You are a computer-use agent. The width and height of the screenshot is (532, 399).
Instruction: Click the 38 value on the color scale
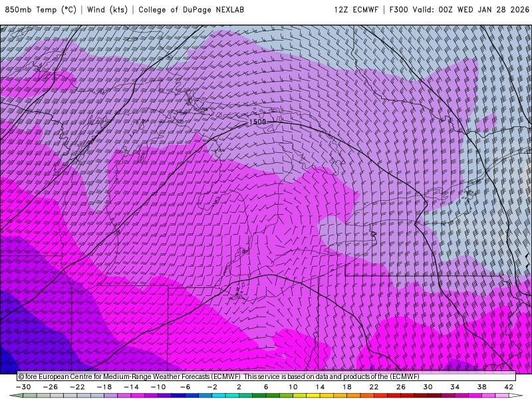pyautogui.click(x=481, y=387)
